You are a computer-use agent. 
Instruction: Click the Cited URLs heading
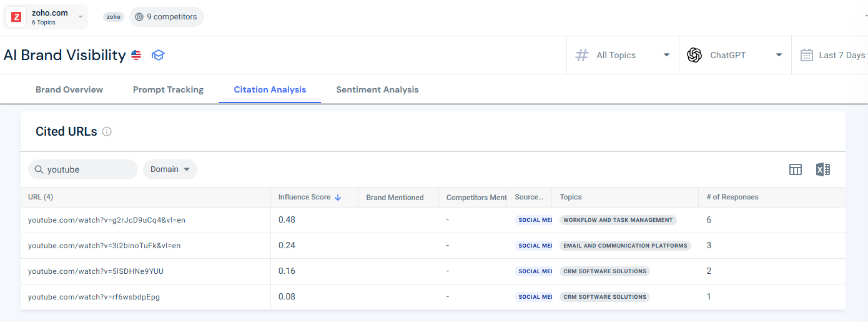(x=66, y=131)
